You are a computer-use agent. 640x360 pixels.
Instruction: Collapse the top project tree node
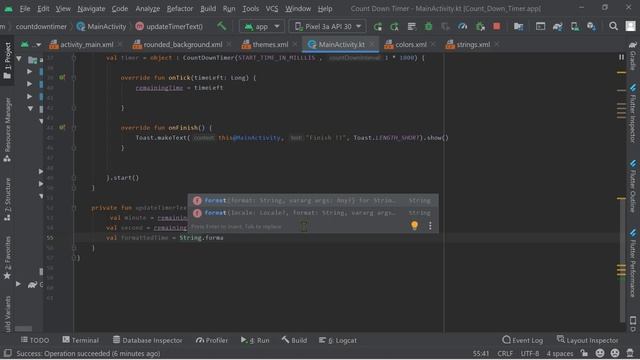click(x=19, y=59)
